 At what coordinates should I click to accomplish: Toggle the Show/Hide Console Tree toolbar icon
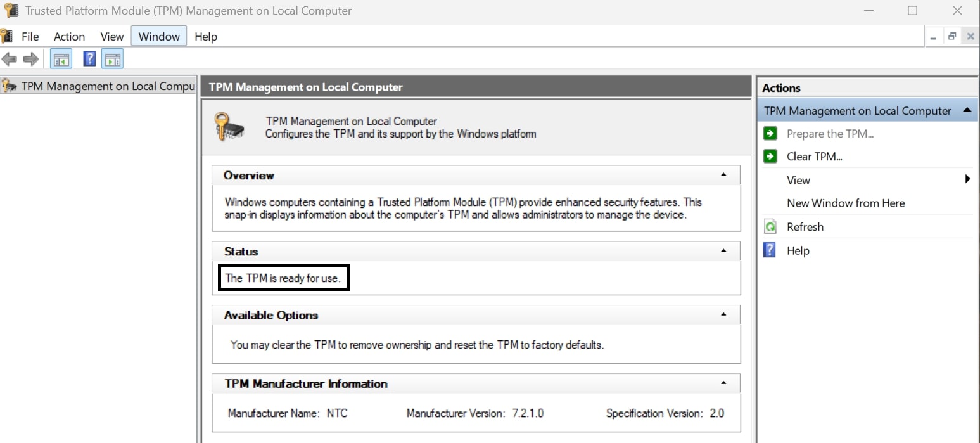tap(61, 60)
